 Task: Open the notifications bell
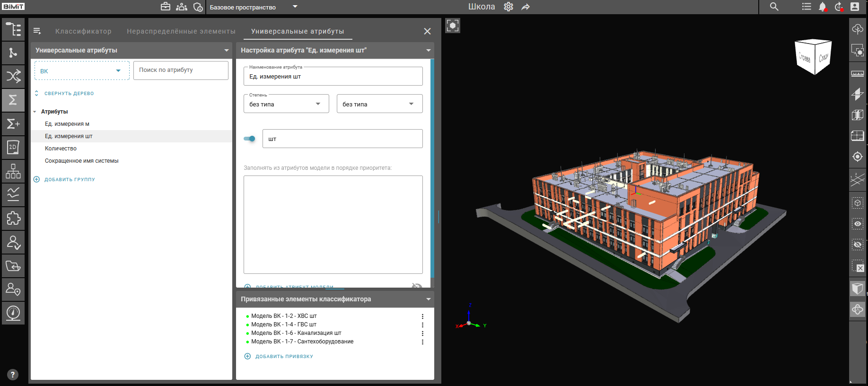coord(823,7)
